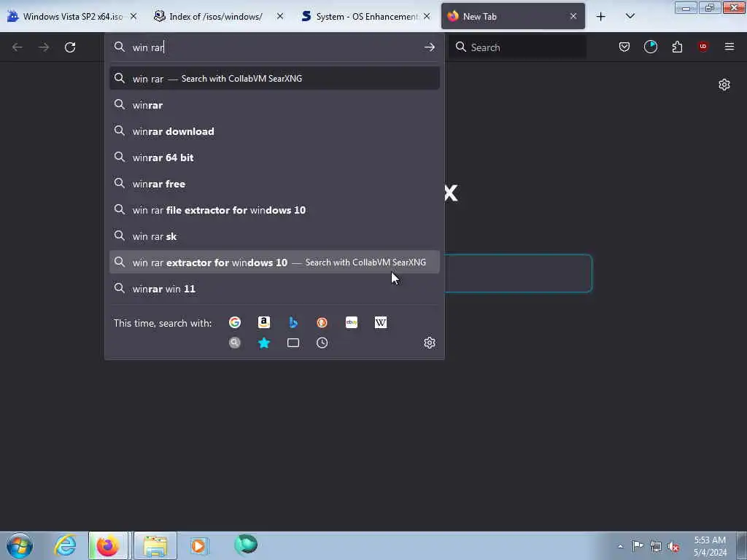Screen dimensions: 747x560
Task: Select 'win rar extractor for windows 10' suggestion
Action: coord(274,262)
